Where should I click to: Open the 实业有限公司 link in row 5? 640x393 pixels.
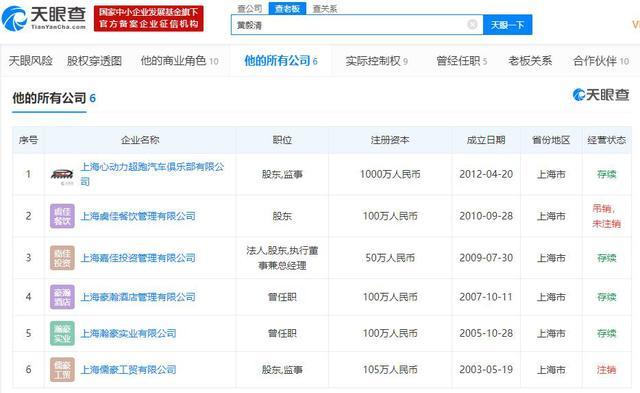128,333
